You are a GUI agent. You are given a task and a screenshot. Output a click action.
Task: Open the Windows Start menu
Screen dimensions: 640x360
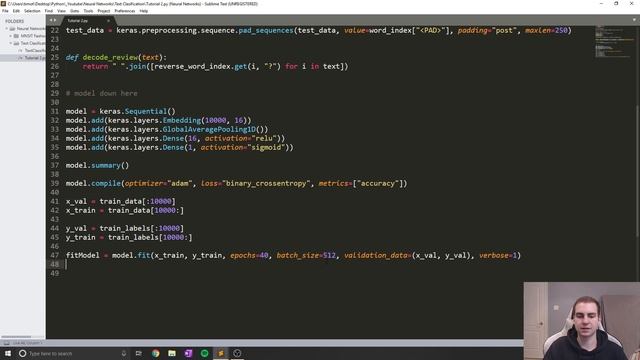click(8, 353)
